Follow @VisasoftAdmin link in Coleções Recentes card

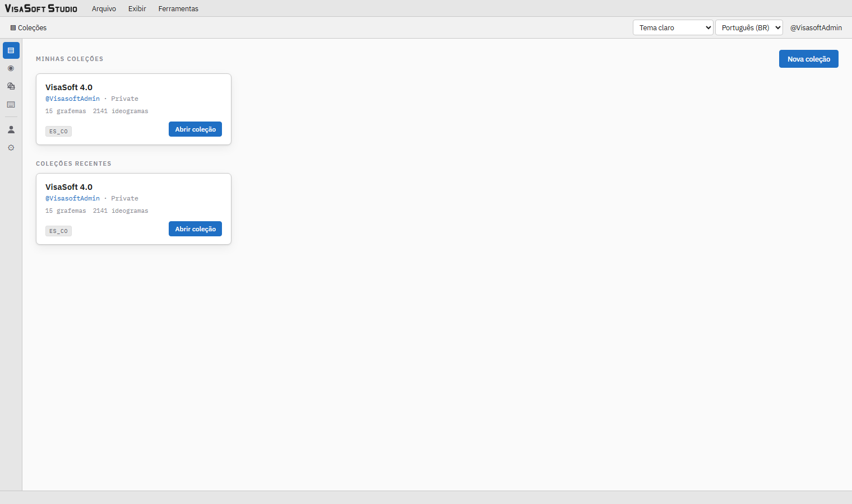coord(72,198)
